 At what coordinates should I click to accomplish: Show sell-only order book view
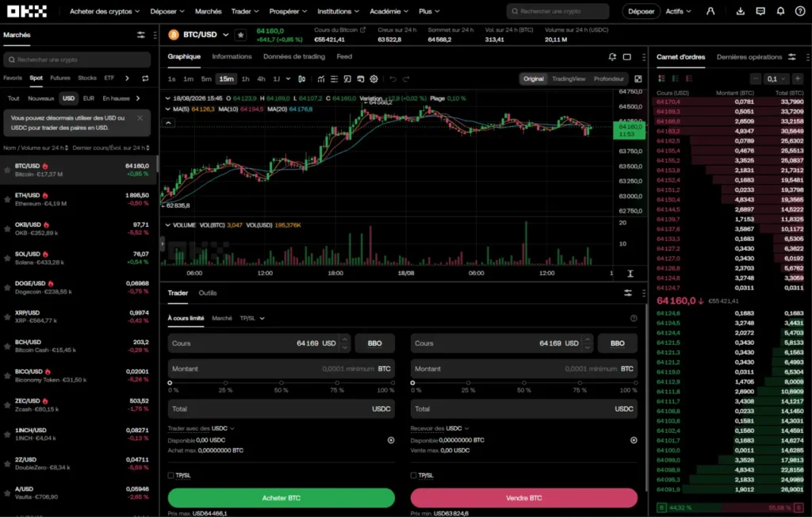pos(689,79)
